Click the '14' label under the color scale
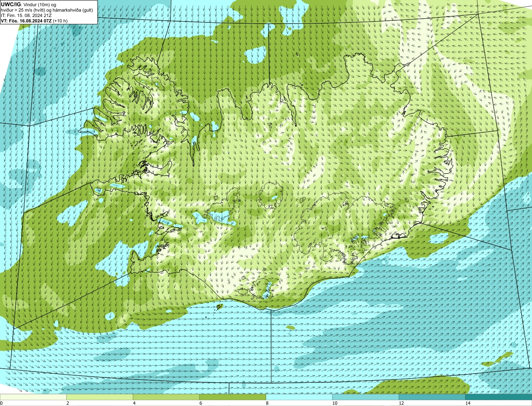Viewport: 532px width, 406px height. 468,403
